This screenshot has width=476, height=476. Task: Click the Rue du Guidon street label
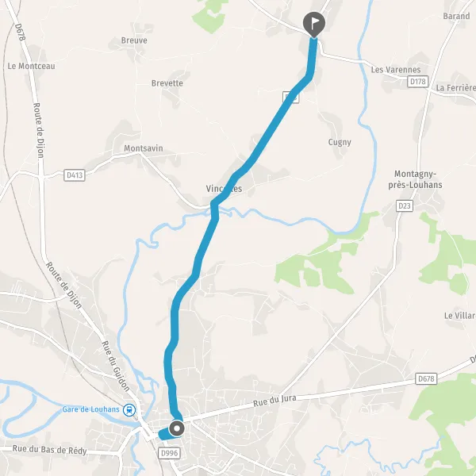point(116,366)
